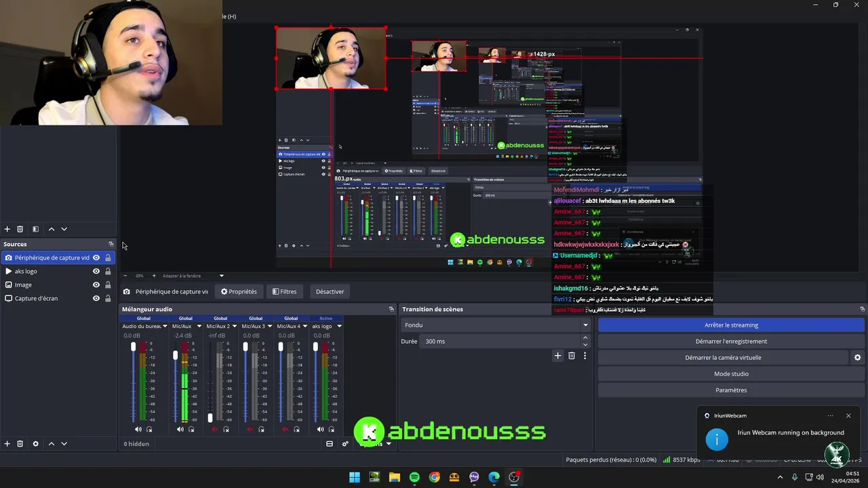Screen dimensions: 868x488
Task: Open Mic/Aux 2 track options dropdown
Action: coord(235,326)
